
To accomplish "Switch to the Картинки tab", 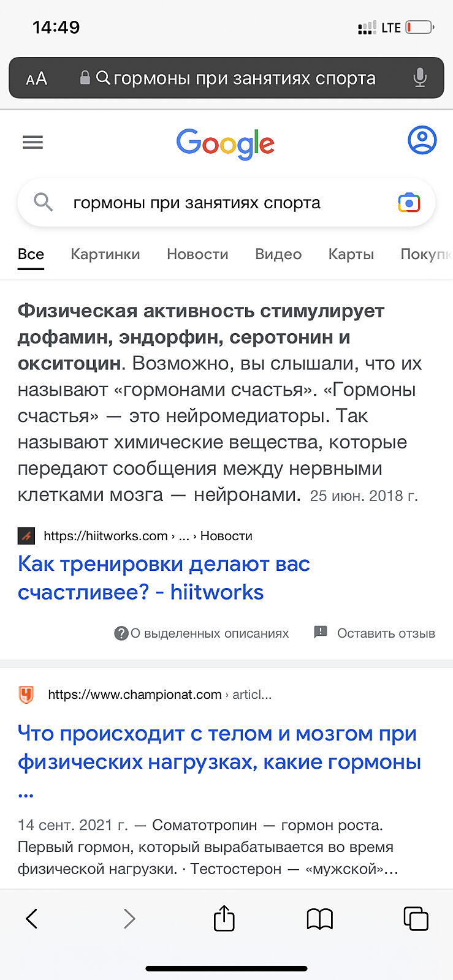I will click(x=105, y=254).
